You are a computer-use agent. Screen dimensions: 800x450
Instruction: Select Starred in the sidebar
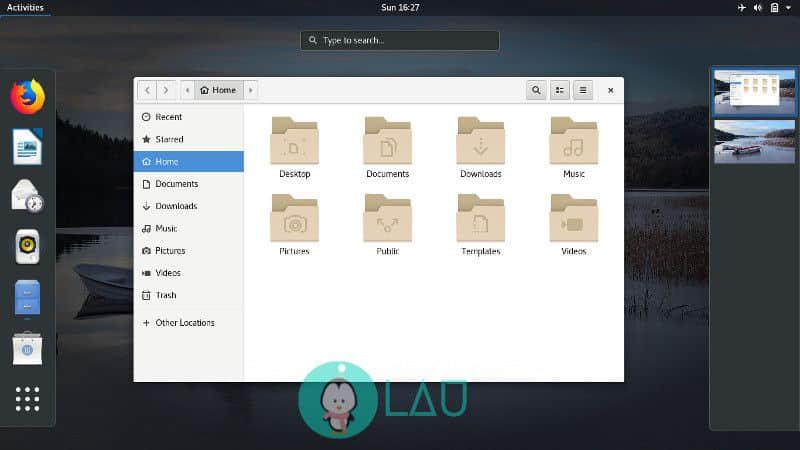[x=169, y=140]
